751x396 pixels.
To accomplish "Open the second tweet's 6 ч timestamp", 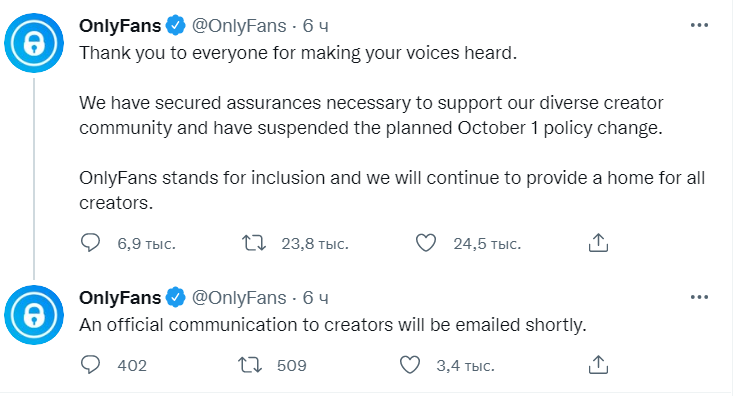I will (x=316, y=298).
